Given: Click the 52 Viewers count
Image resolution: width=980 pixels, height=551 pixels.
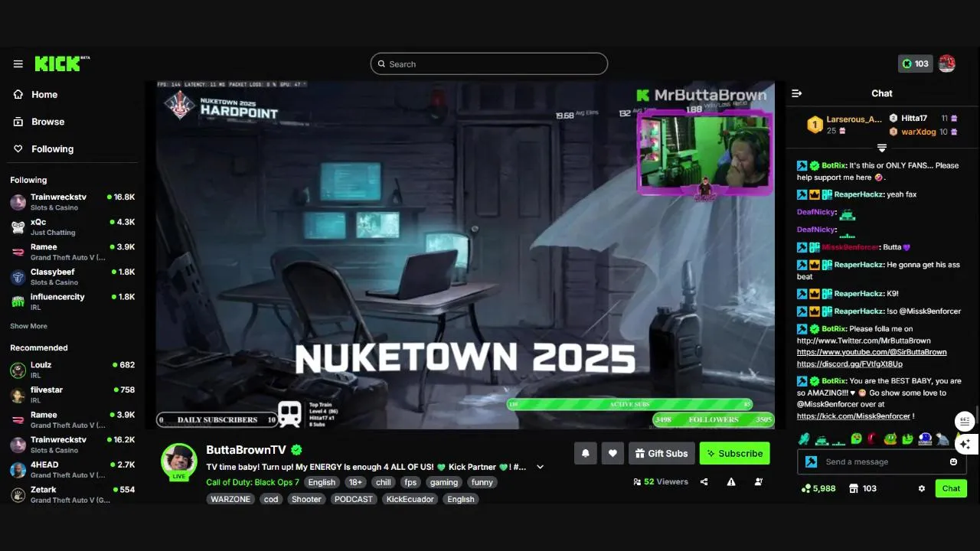Looking at the screenshot, I should click(x=661, y=482).
